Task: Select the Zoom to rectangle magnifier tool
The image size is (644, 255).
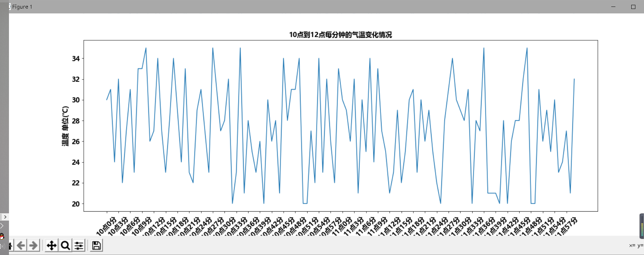Action: coord(65,245)
